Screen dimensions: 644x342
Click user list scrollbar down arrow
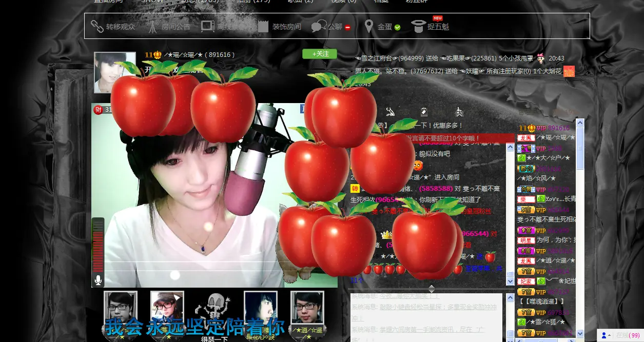pos(580,333)
